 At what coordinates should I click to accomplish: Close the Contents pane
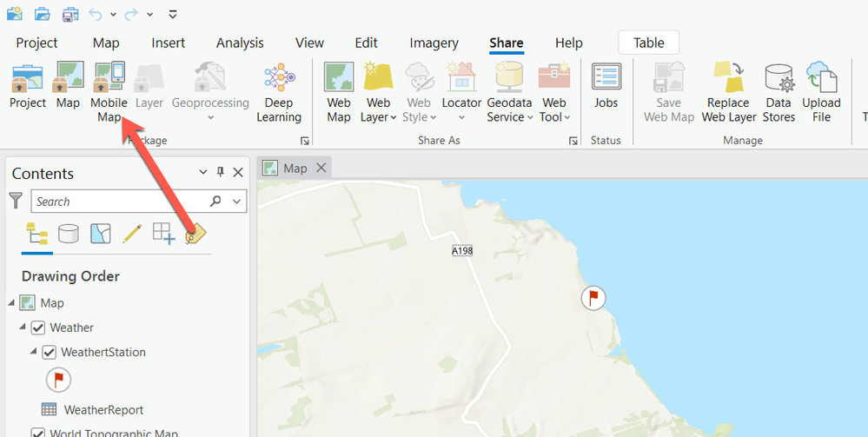click(x=238, y=173)
